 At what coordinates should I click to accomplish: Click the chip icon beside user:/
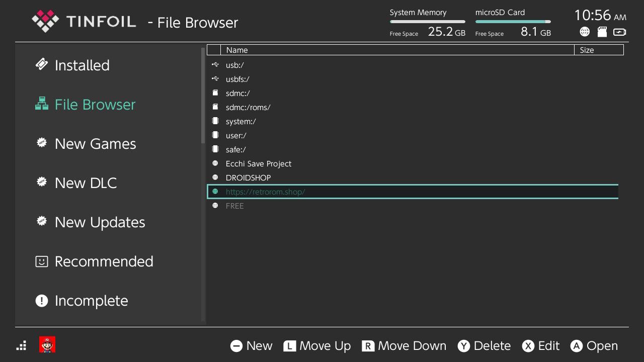(x=215, y=135)
